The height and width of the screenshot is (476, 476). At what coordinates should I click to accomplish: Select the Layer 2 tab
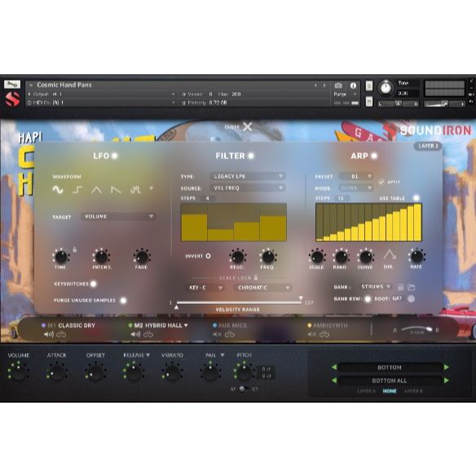coord(428,146)
